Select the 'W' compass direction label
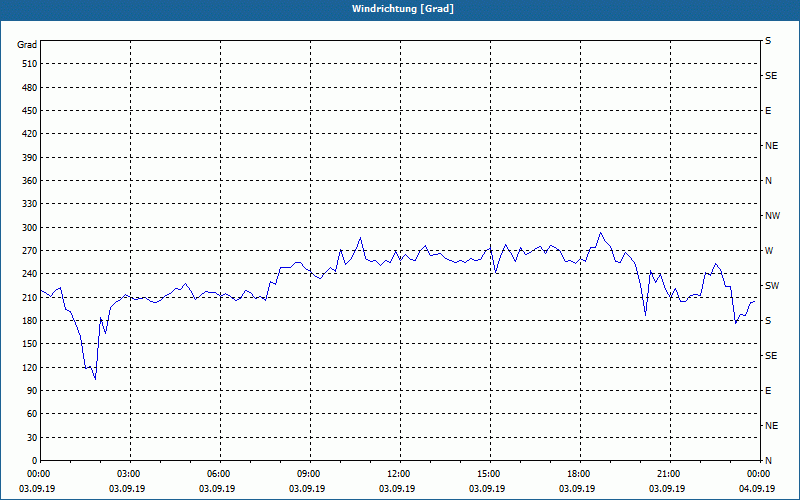 click(x=769, y=251)
